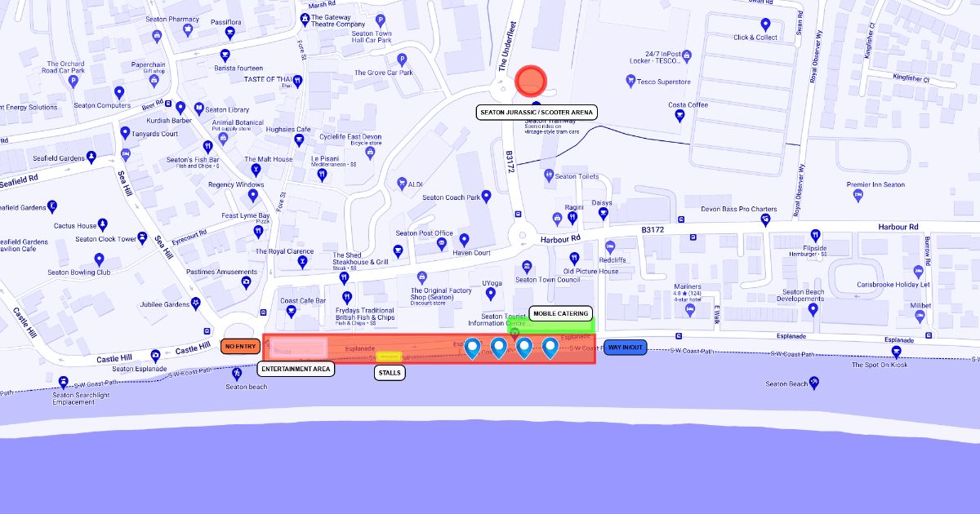Select the SEATON JURASSIC / SCOOTER ARENA label
The width and height of the screenshot is (980, 514).
point(537,112)
